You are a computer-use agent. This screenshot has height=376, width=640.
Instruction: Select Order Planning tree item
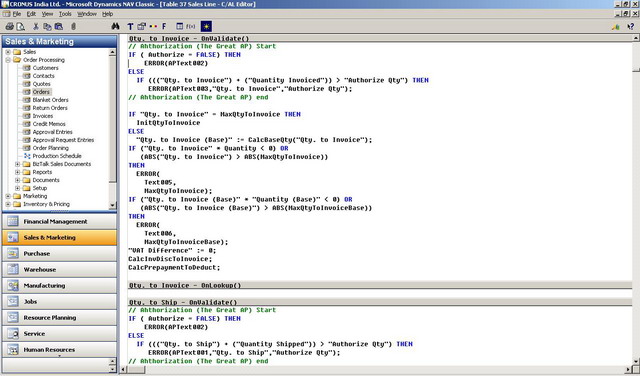51,148
